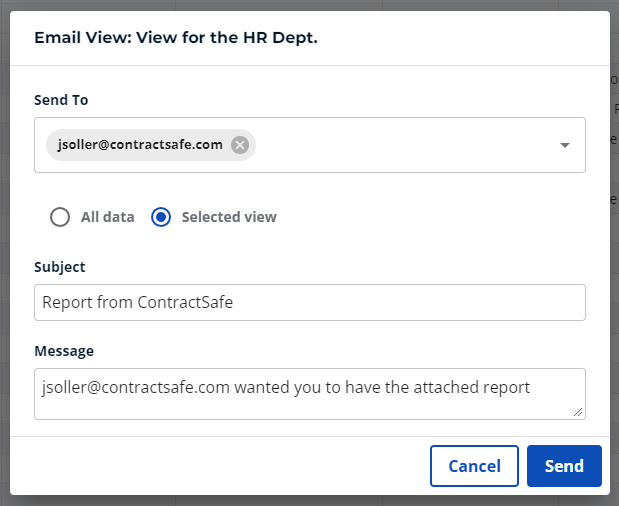The width and height of the screenshot is (619, 506).
Task: Click into the Subject input field
Action: pyautogui.click(x=310, y=302)
